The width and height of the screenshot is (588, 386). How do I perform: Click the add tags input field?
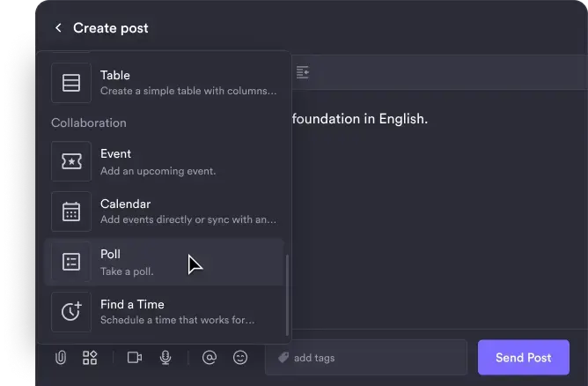[366, 358]
